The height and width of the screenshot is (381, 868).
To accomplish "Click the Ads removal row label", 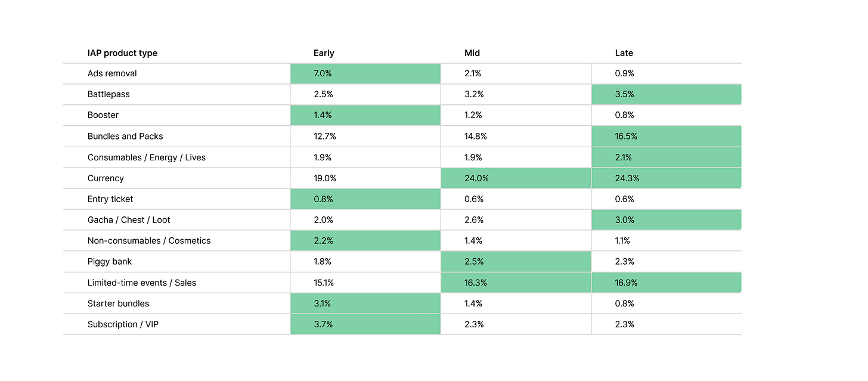I will click(112, 73).
